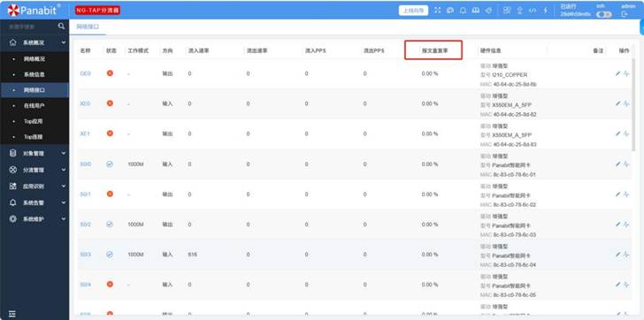644x320 pixels.
Task: Open the XE1 interface name link
Action: point(85,133)
